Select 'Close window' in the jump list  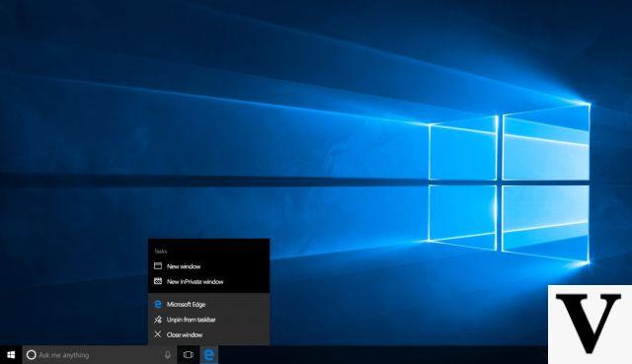coord(208,334)
